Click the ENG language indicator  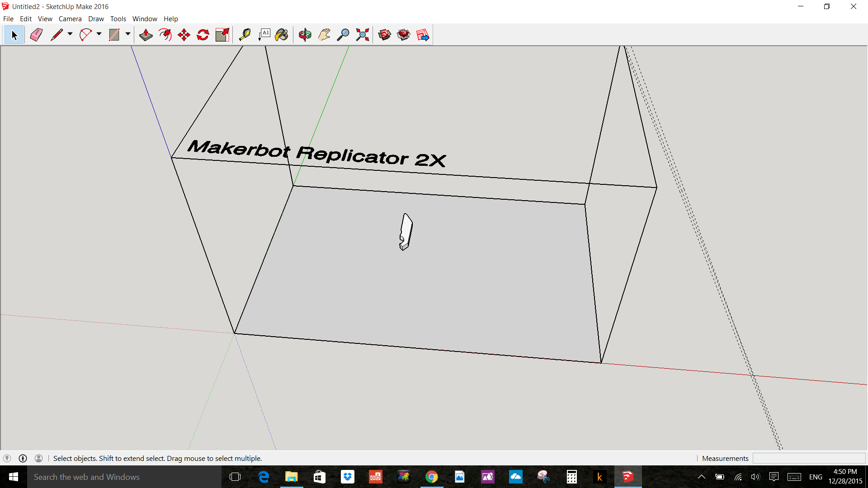click(x=816, y=477)
